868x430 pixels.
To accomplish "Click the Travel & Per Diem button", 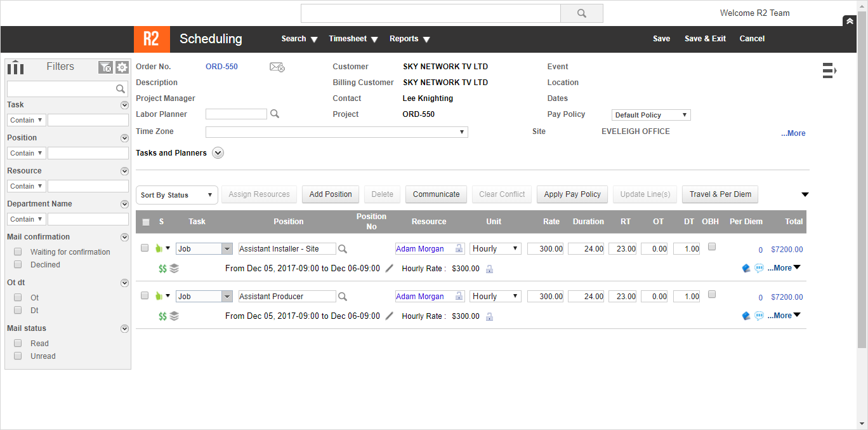I will (720, 194).
